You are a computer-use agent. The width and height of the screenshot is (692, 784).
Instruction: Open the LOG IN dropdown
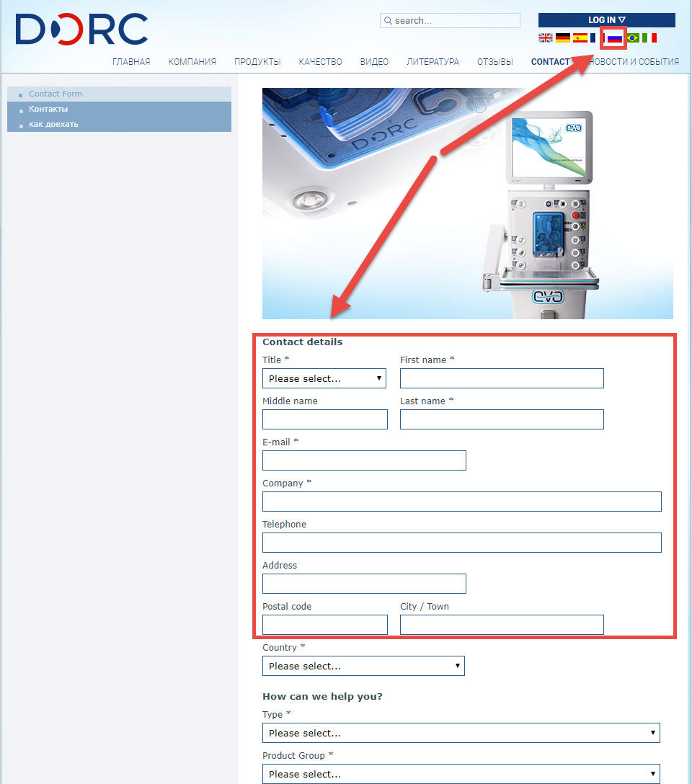click(x=606, y=20)
